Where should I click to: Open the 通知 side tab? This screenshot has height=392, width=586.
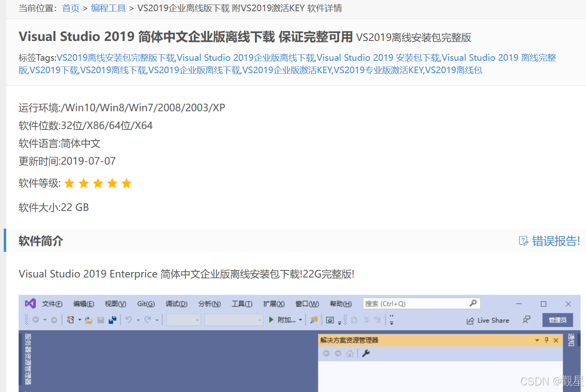(x=571, y=340)
